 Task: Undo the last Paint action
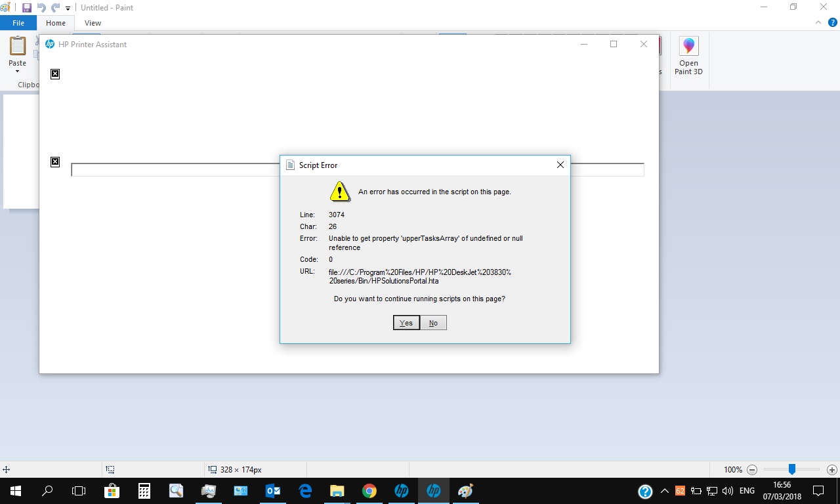(x=41, y=8)
